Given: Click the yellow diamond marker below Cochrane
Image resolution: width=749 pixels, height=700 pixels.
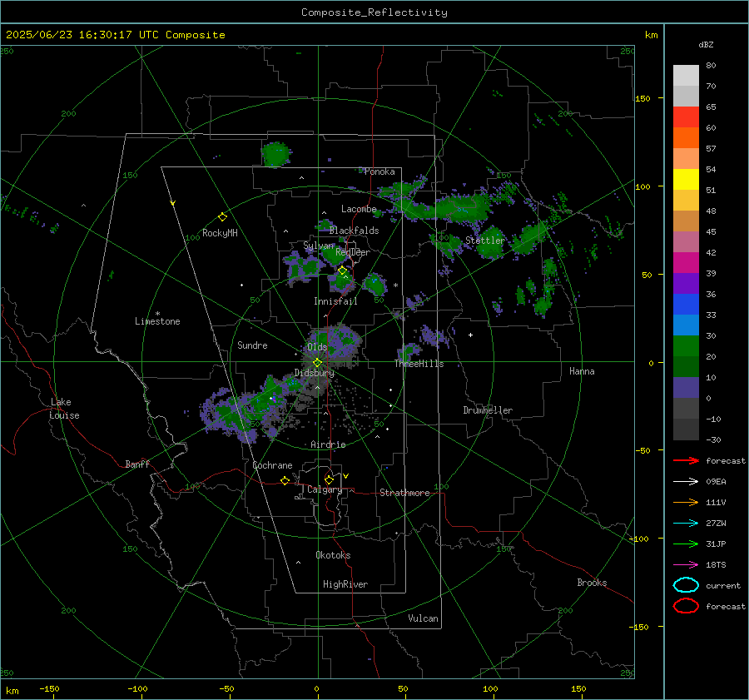Looking at the screenshot, I should coord(285,480).
